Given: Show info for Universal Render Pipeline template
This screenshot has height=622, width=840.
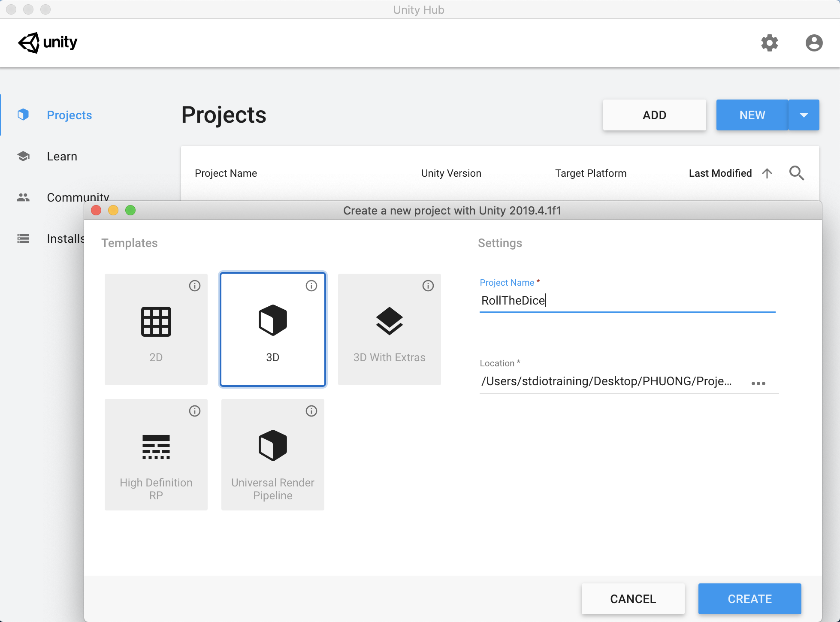Looking at the screenshot, I should [x=311, y=411].
